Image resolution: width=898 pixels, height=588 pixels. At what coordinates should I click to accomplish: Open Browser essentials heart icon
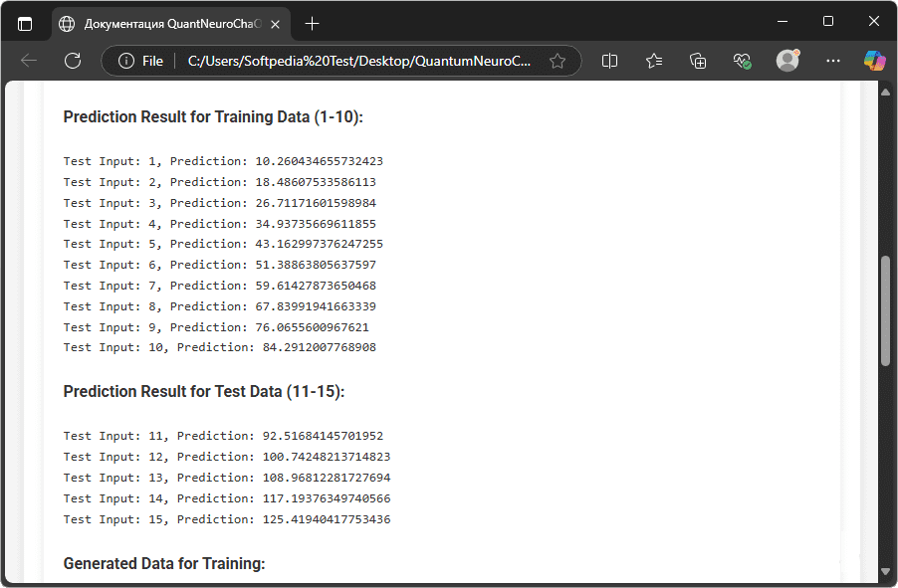742,61
